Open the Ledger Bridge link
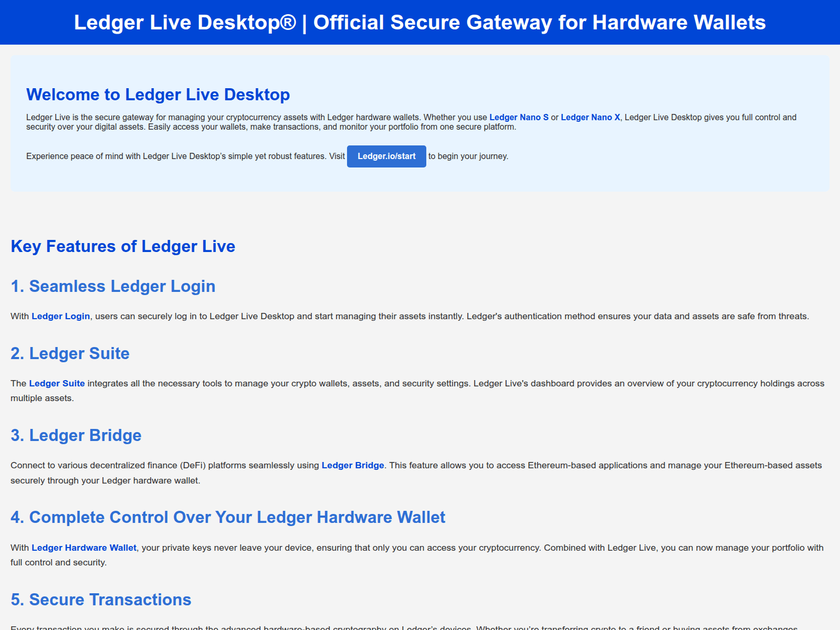 coord(353,466)
